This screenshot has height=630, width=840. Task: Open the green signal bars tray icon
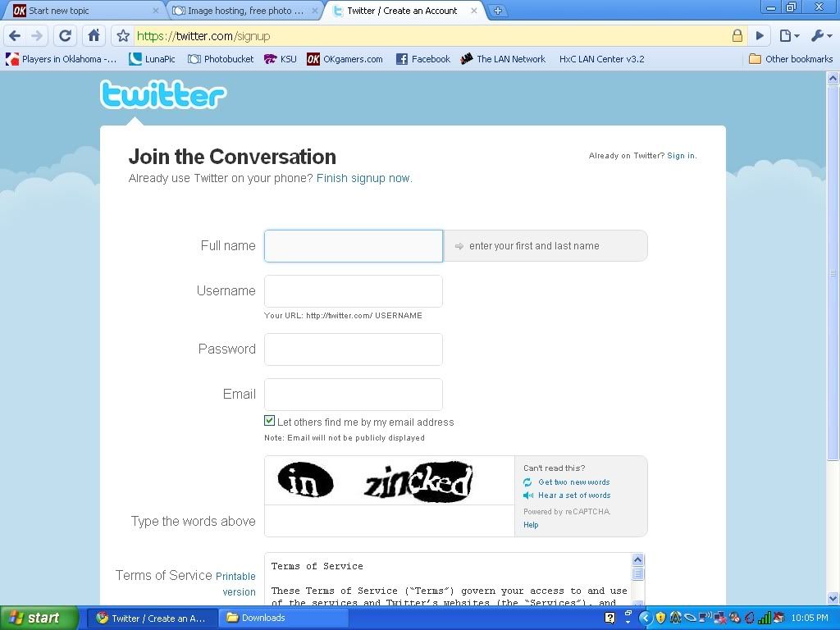pos(764,618)
